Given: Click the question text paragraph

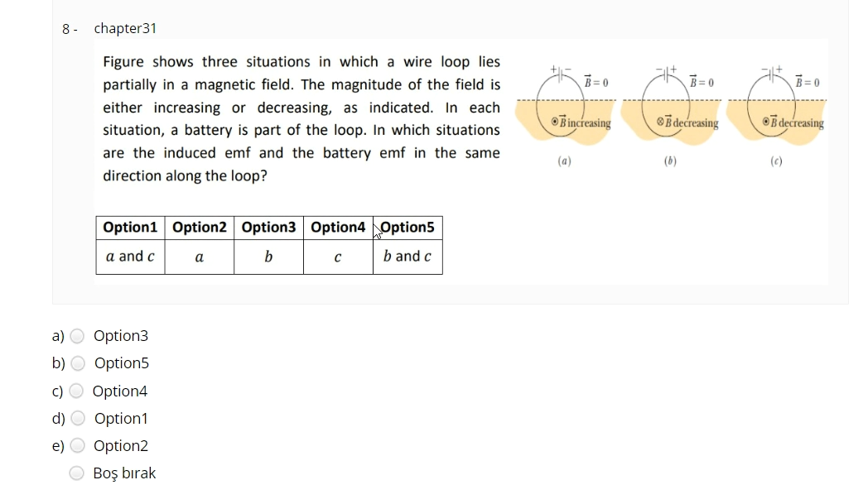Looking at the screenshot, I should (x=301, y=118).
